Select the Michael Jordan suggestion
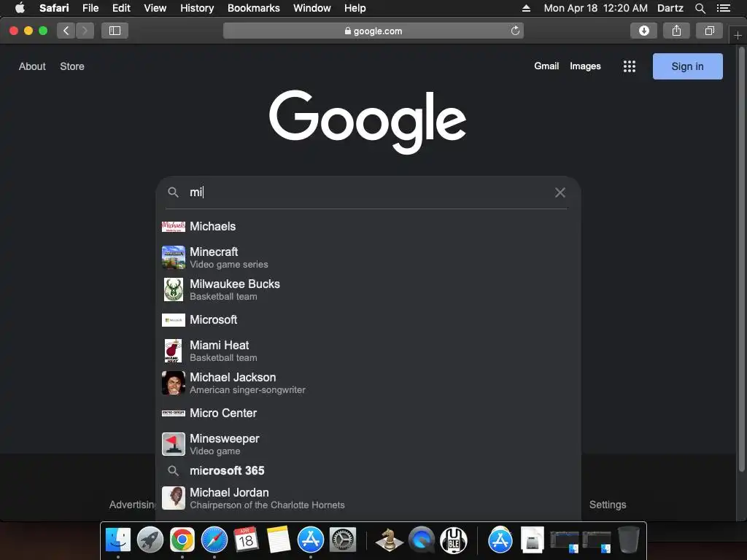The image size is (747, 560). click(368, 498)
